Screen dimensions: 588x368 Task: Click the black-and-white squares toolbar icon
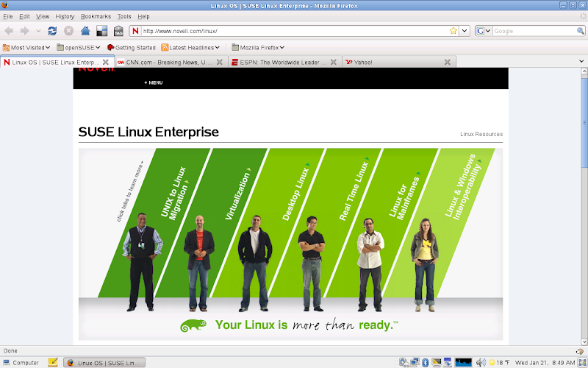point(101,31)
